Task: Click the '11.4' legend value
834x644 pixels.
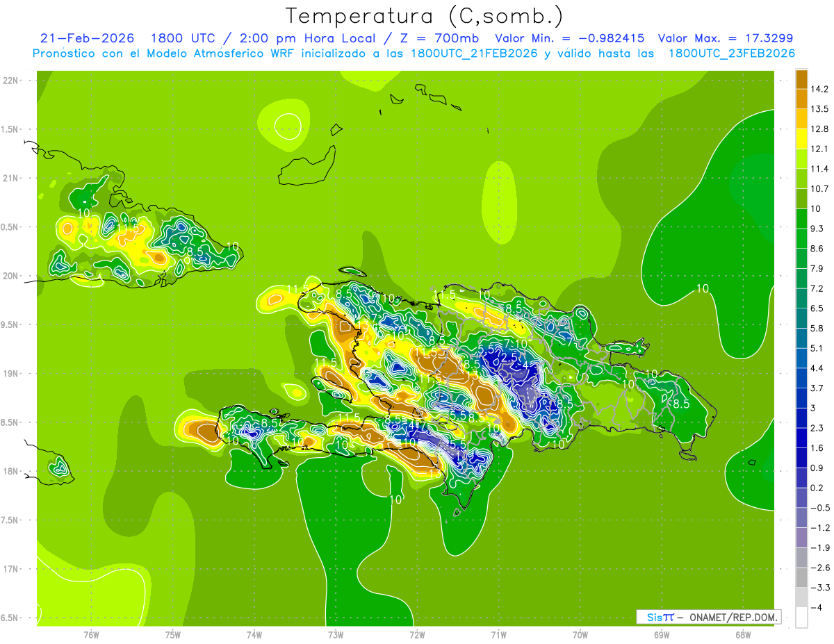Action: click(x=820, y=169)
